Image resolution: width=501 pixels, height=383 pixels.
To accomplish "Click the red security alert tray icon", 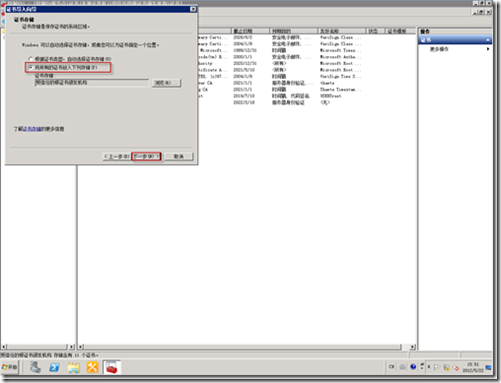I will [456, 368].
